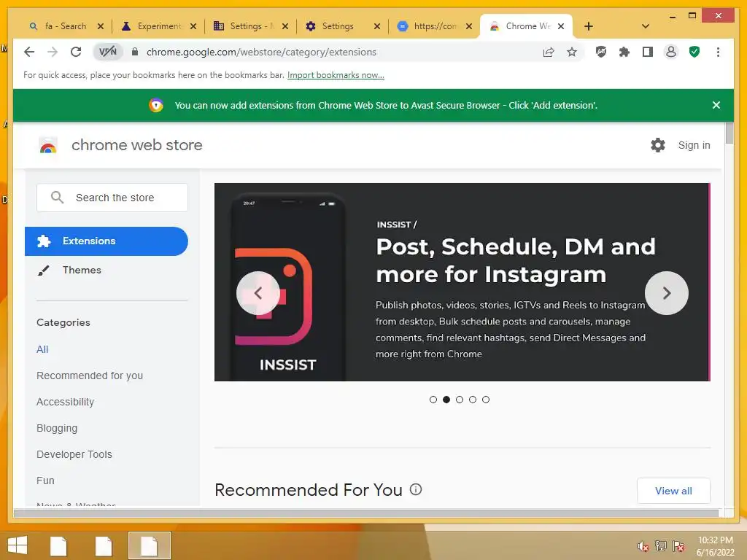Screen dimensions: 747x560
Task: Open the extensions puzzle menu
Action: click(624, 52)
